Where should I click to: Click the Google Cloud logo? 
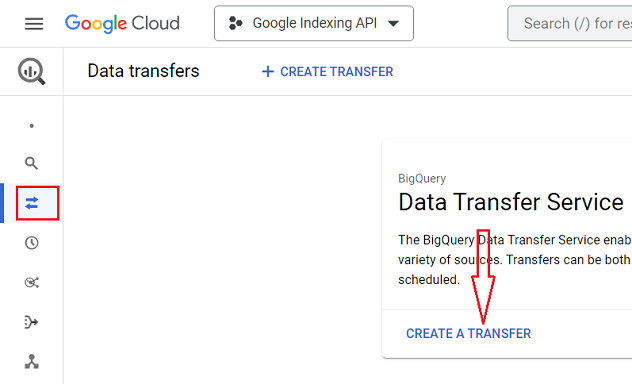coord(122,23)
